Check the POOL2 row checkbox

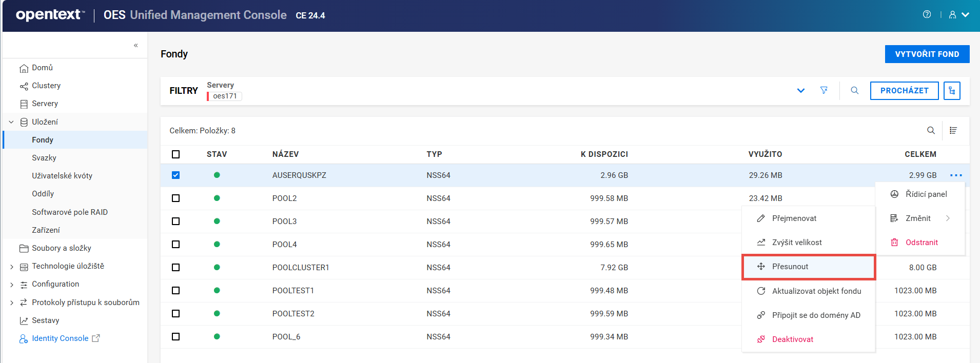(175, 198)
